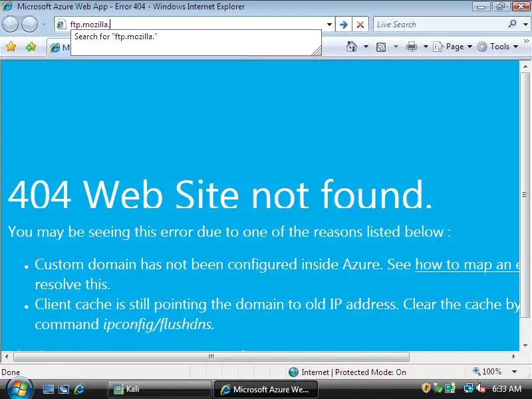
Task: Click the red Stop button
Action: 360,25
